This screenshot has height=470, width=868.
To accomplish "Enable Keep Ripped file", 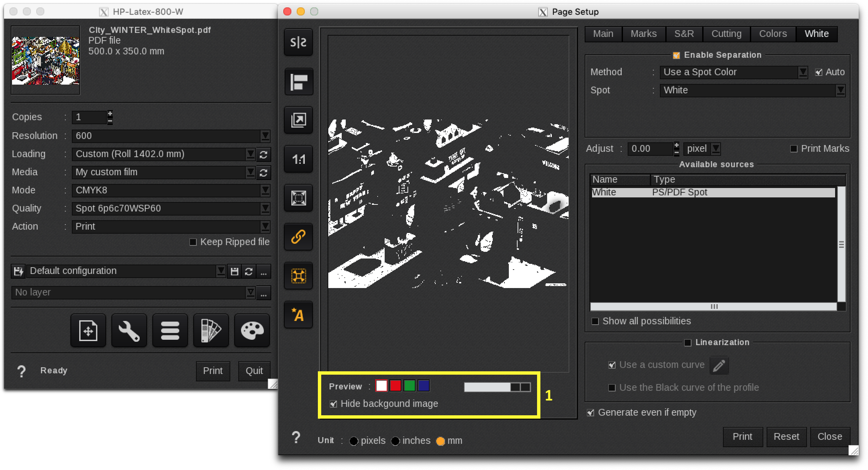I will pyautogui.click(x=193, y=242).
